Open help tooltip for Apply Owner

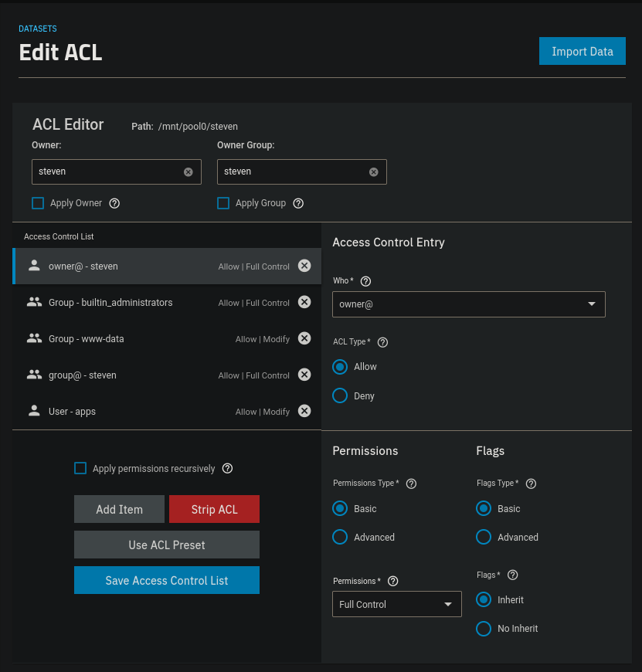pyautogui.click(x=114, y=203)
